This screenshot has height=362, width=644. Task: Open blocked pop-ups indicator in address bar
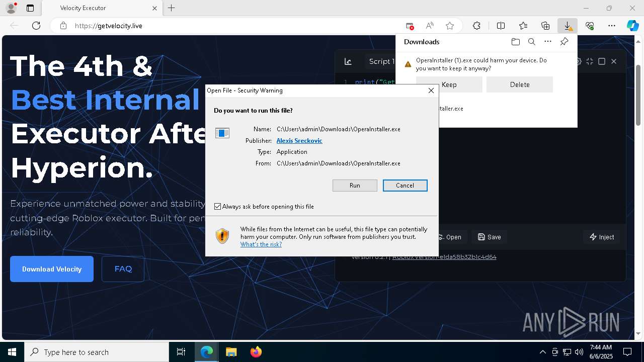pyautogui.click(x=410, y=26)
